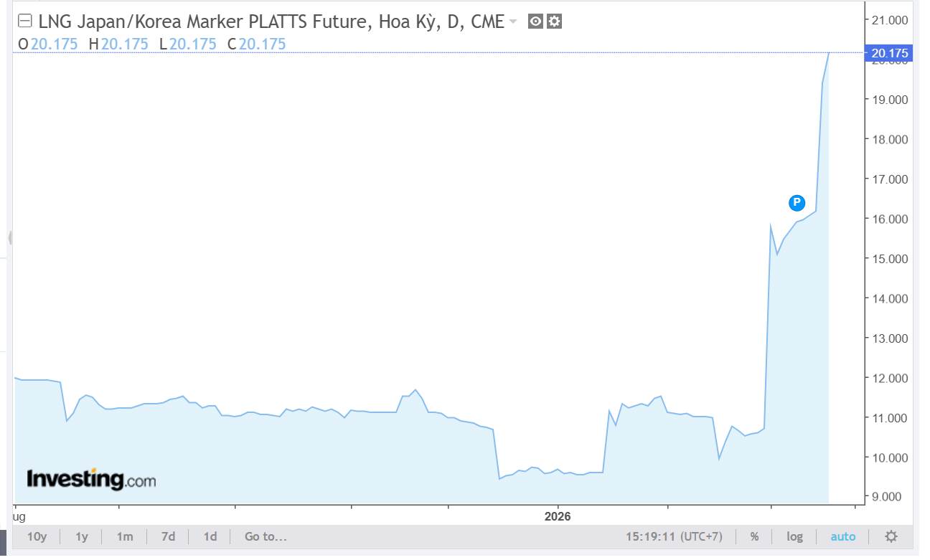Click the highlighted 20.175 price axis label

[888, 53]
